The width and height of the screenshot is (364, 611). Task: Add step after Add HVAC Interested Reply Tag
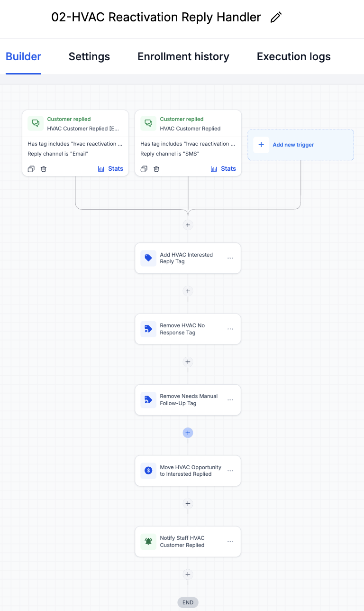[x=188, y=291]
